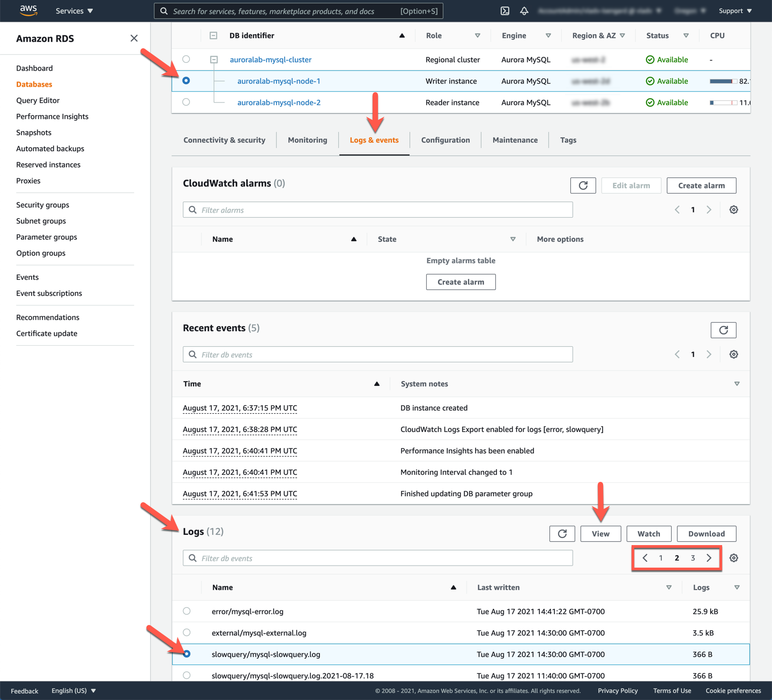Screen dimensions: 772x700
Task: Refresh the CloudWatch alarms list
Action: click(x=583, y=185)
